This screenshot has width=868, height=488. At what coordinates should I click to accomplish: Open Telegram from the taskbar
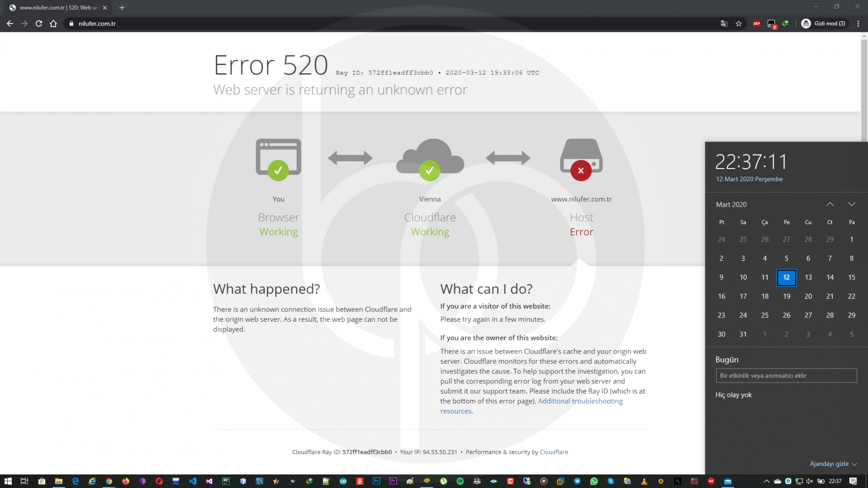577,481
